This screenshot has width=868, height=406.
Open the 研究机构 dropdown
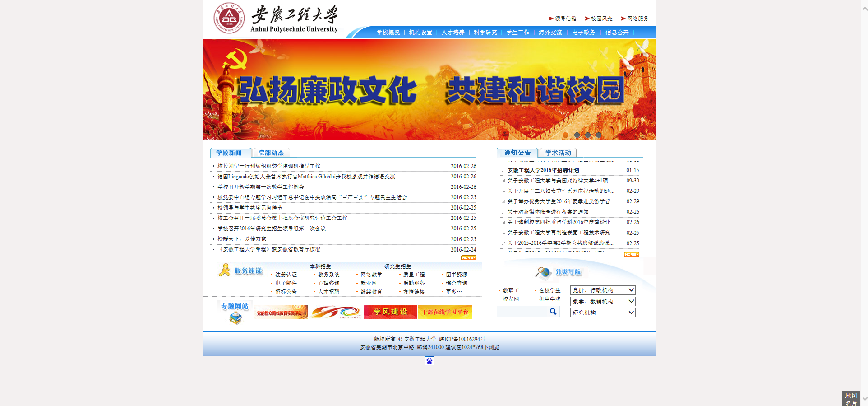pos(603,313)
